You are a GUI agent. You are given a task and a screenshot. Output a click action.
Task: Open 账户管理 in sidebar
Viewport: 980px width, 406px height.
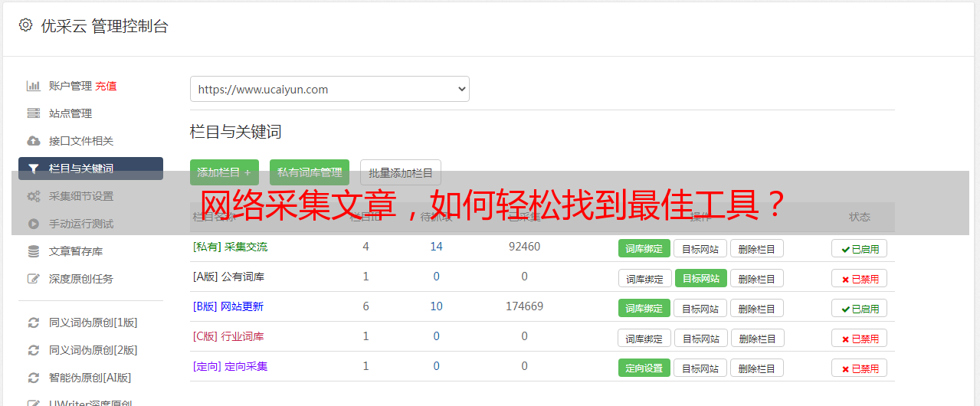point(70,86)
